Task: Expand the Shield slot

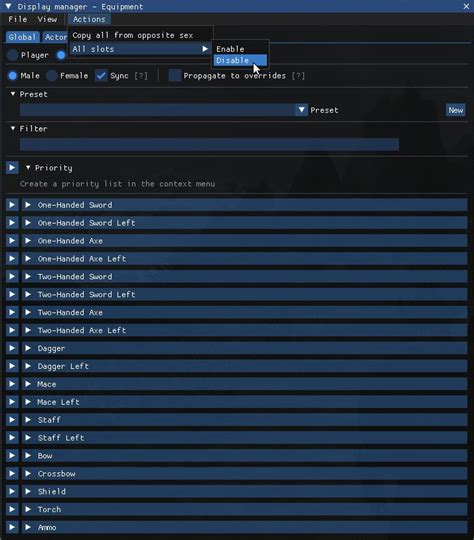Action: pyautogui.click(x=245, y=491)
